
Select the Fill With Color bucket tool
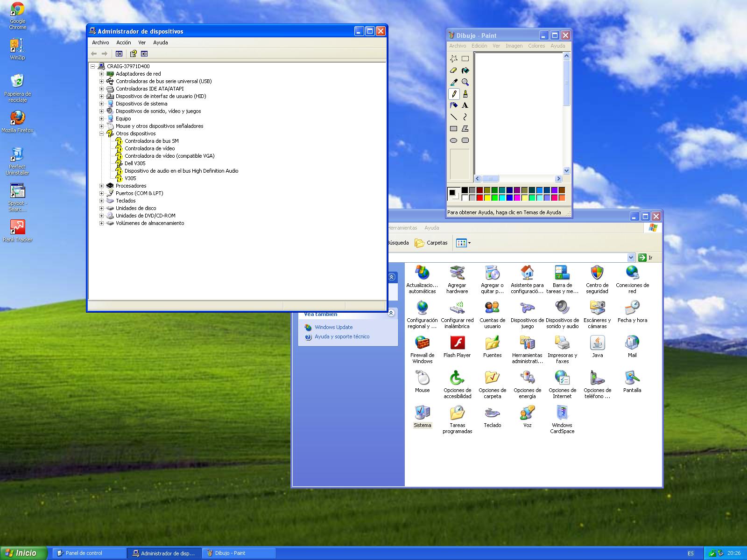click(x=465, y=70)
